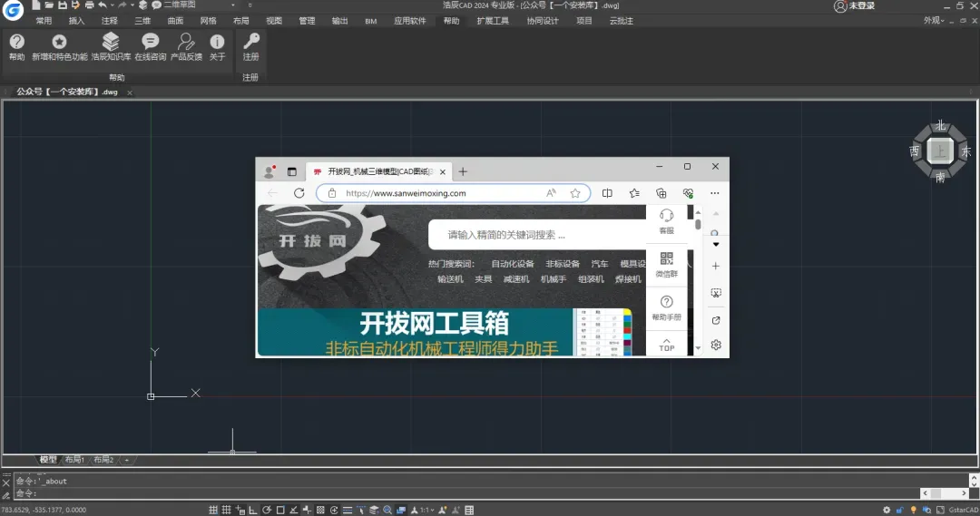Screen dimensions: 980x516
Task: Toggle snap mode in status bar
Action: pos(213,510)
